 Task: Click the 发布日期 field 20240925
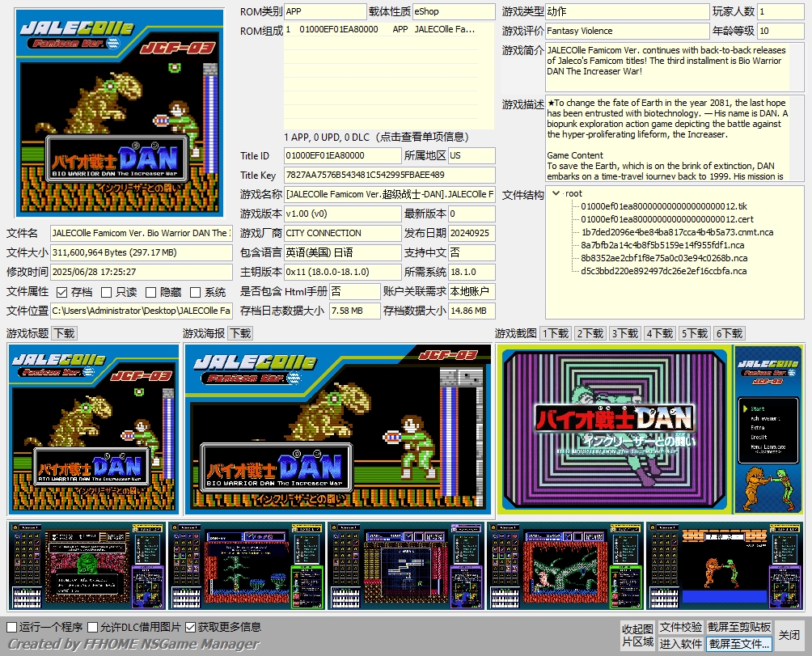472,233
